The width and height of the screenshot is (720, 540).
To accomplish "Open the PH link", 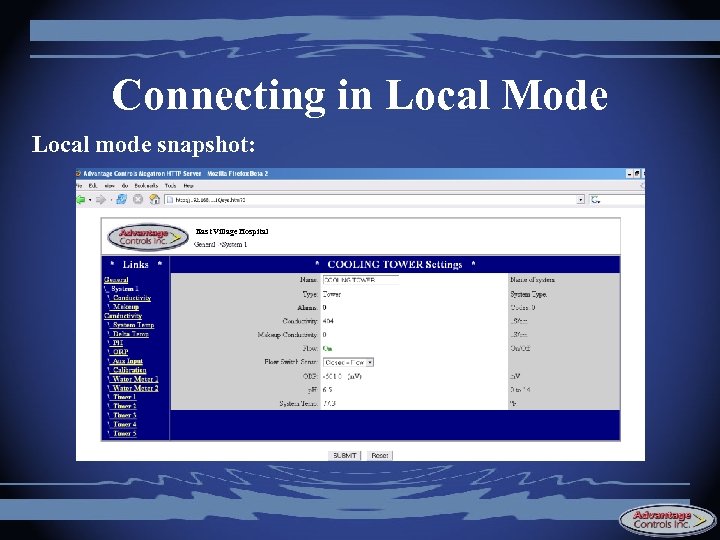I will coord(118,343).
